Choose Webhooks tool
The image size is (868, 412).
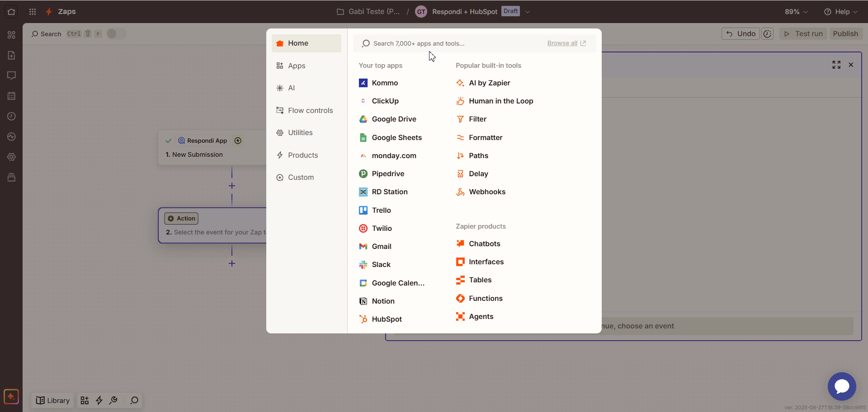481,192
